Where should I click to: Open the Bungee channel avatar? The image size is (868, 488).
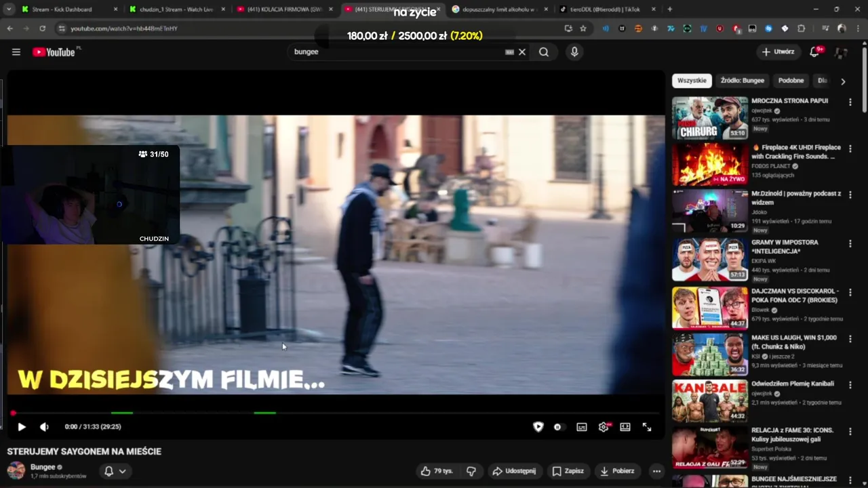tap(16, 470)
